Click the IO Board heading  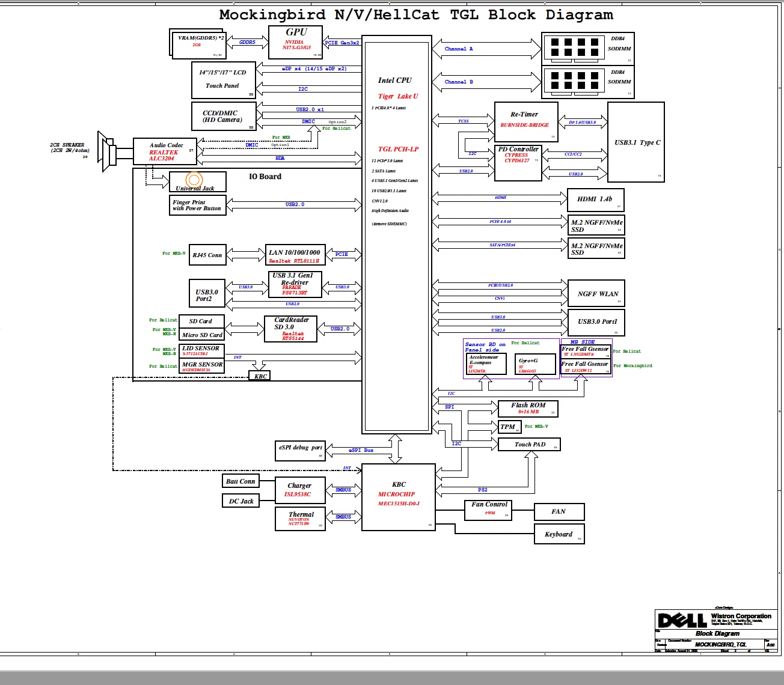click(x=265, y=177)
